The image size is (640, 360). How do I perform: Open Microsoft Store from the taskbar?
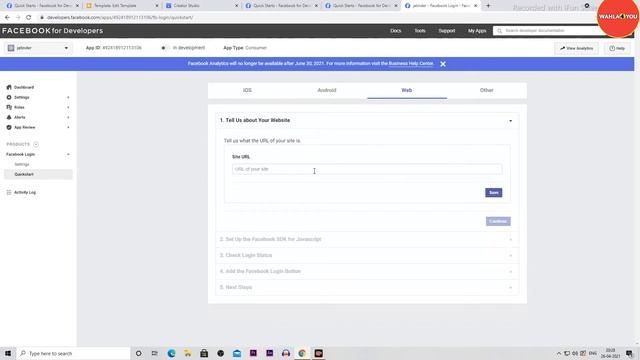(x=204, y=353)
